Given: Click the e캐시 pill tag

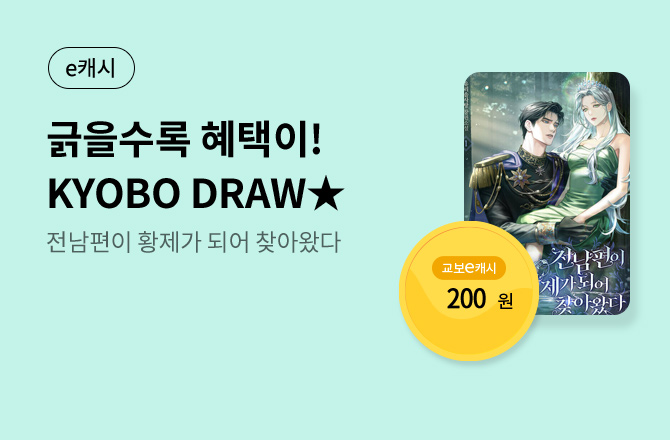Looking at the screenshot, I should coord(91,68).
